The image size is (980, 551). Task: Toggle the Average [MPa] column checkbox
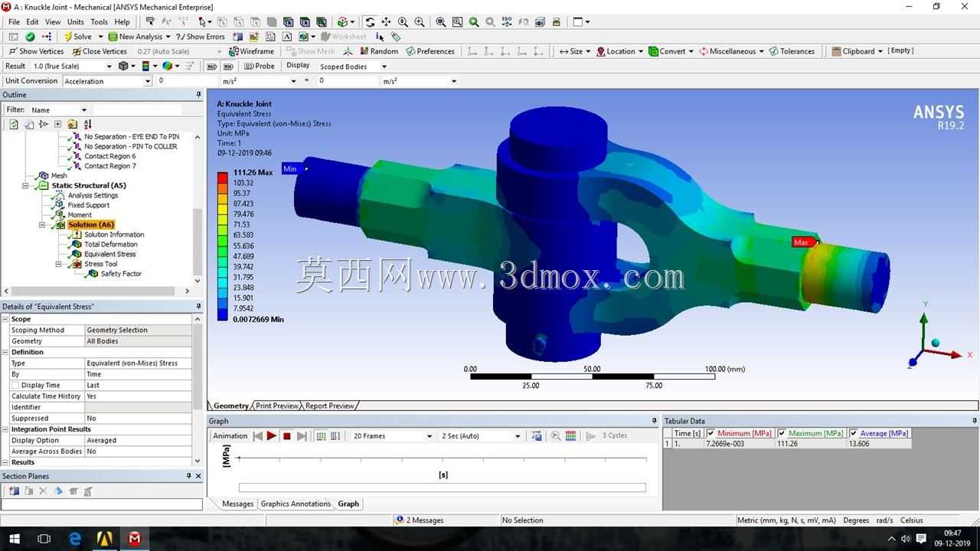pos(854,433)
